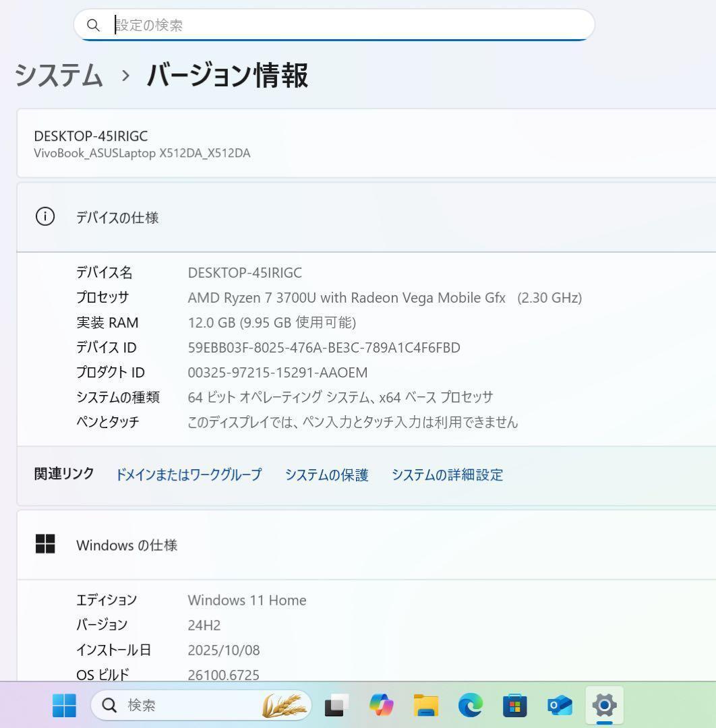
Task: Launch Outlook from the taskbar
Action: (559, 706)
